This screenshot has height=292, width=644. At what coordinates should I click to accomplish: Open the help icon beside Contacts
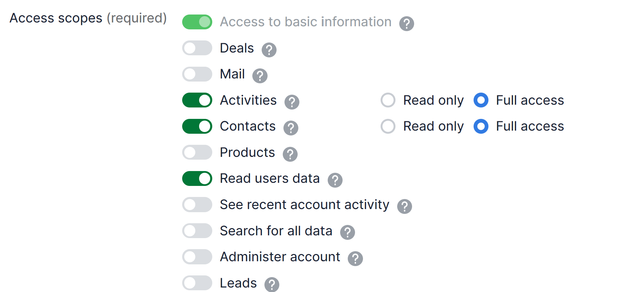pyautogui.click(x=291, y=128)
